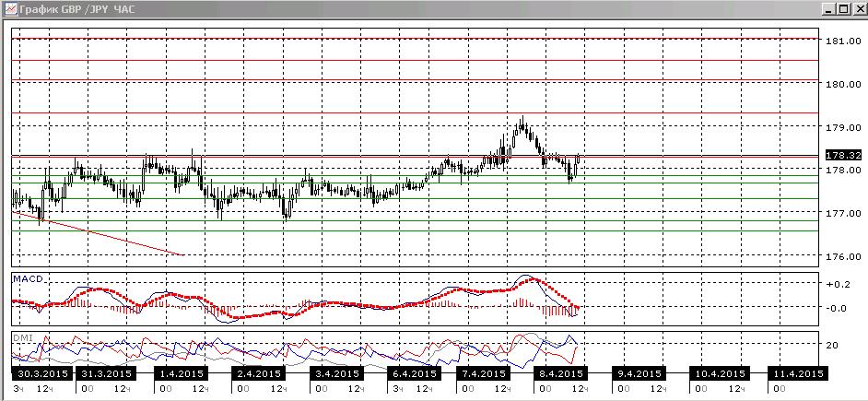Maximize the GBP/JPY chart window
This screenshot has width=868, height=401.
(843, 9)
